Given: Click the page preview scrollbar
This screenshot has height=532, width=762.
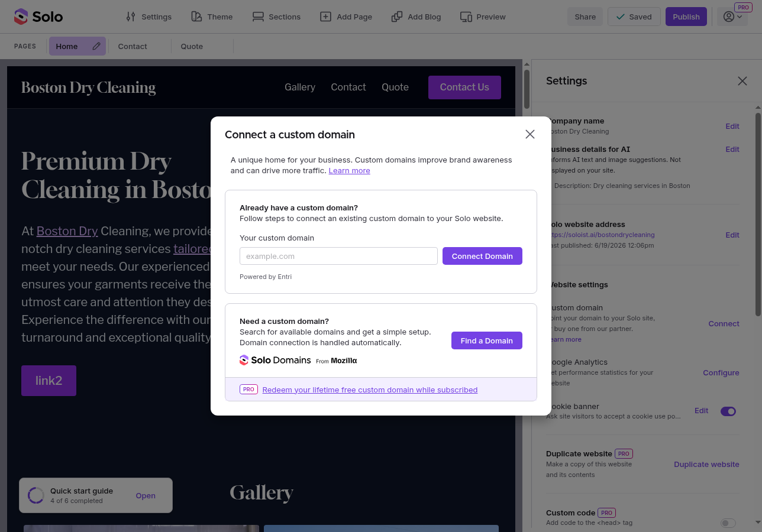Looking at the screenshot, I should click(x=527, y=89).
